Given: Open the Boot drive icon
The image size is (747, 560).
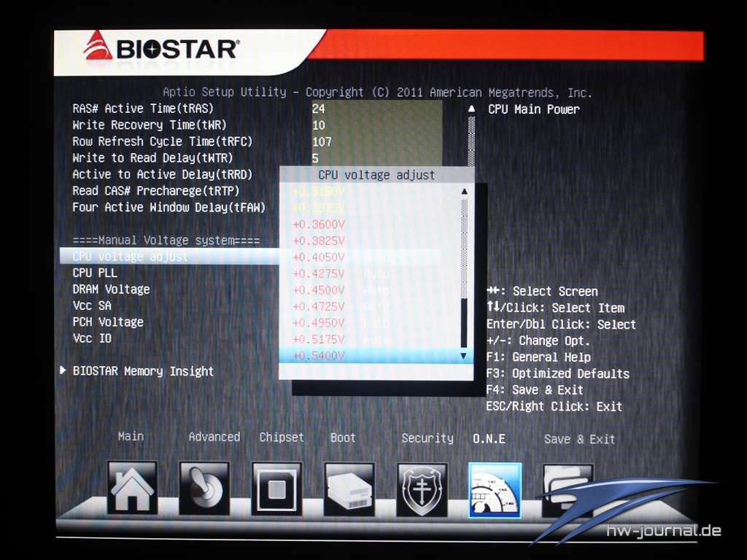Looking at the screenshot, I should [x=349, y=489].
